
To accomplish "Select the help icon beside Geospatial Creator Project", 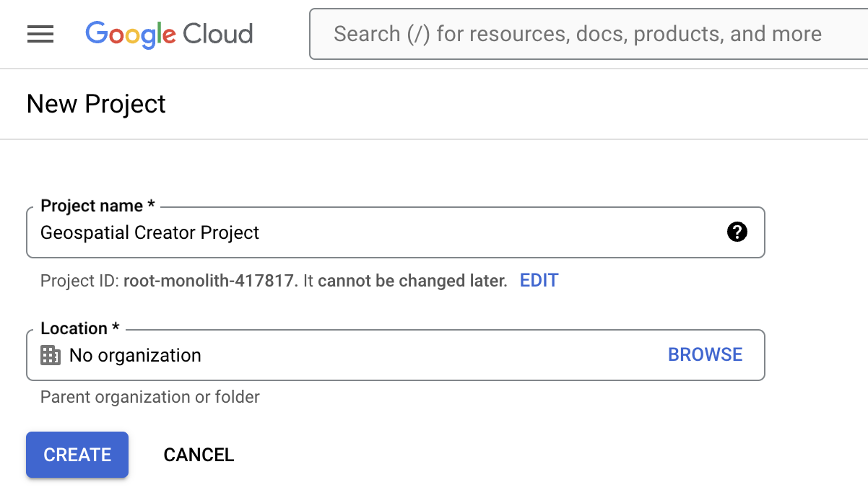I will (737, 232).
